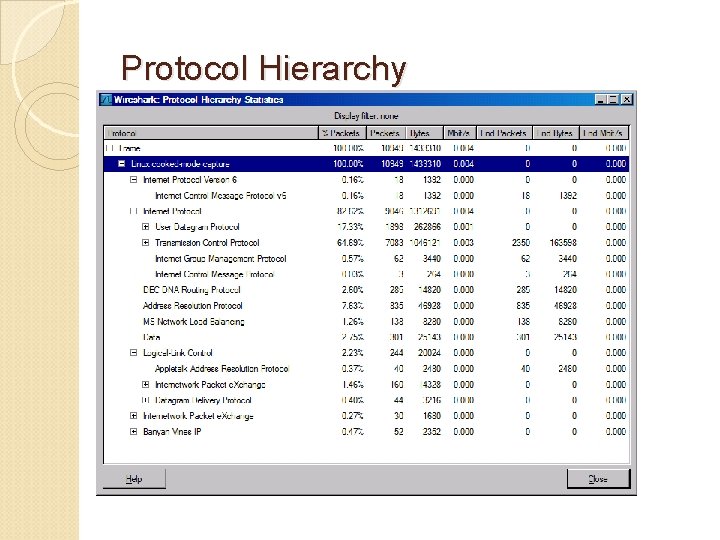
Task: Expand the Datagram Delivery Protocol node
Action: click(x=145, y=400)
